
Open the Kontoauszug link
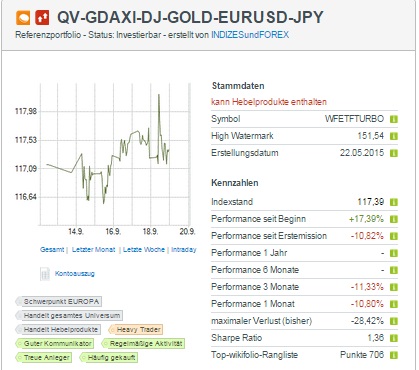75,274
